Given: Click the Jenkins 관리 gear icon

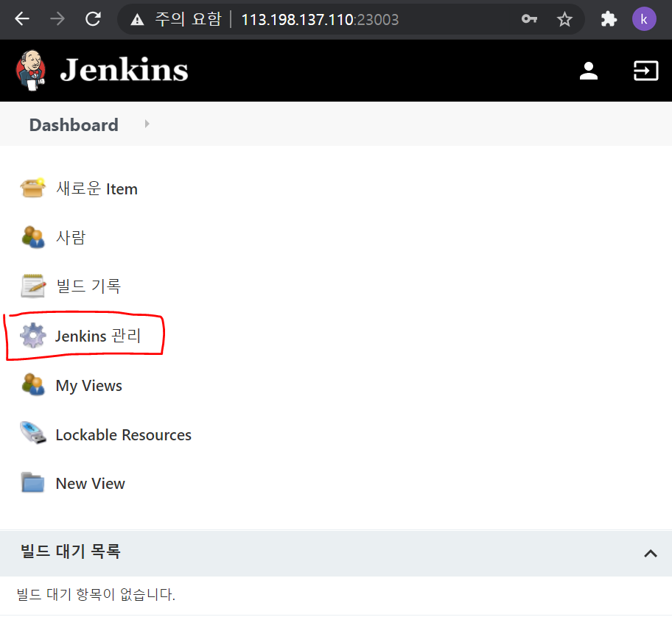Looking at the screenshot, I should pyautogui.click(x=33, y=336).
